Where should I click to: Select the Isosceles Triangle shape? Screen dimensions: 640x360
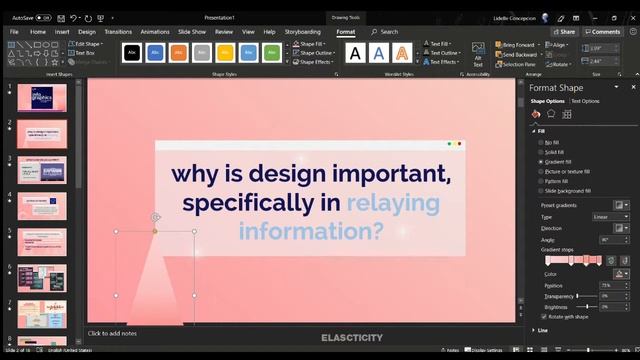point(11,53)
